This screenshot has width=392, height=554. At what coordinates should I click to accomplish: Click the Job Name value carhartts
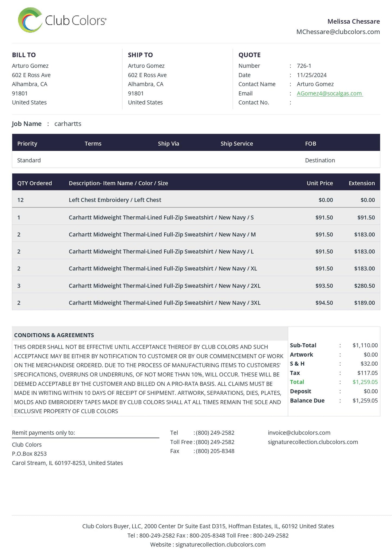tap(68, 124)
